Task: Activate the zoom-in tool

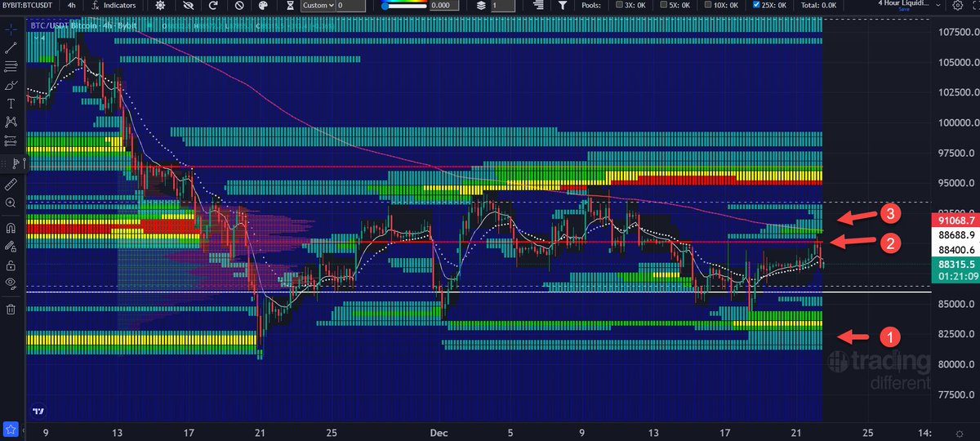Action: pos(11,203)
